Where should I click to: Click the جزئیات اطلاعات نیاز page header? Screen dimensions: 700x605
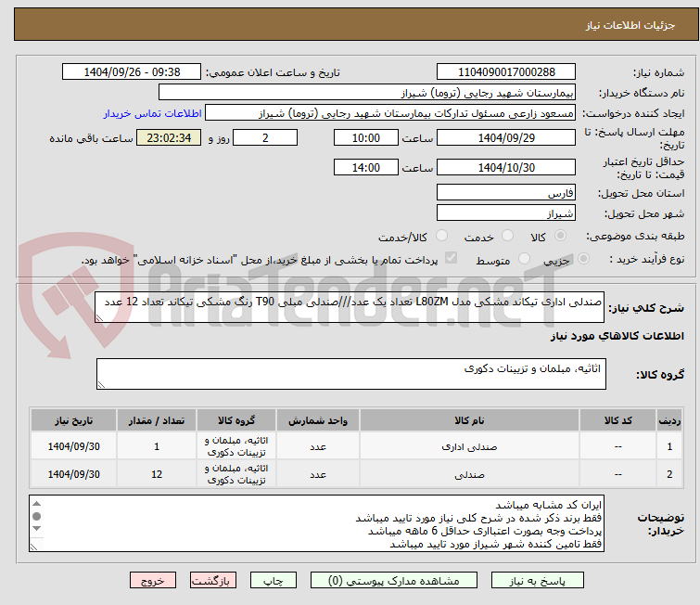click(x=630, y=25)
